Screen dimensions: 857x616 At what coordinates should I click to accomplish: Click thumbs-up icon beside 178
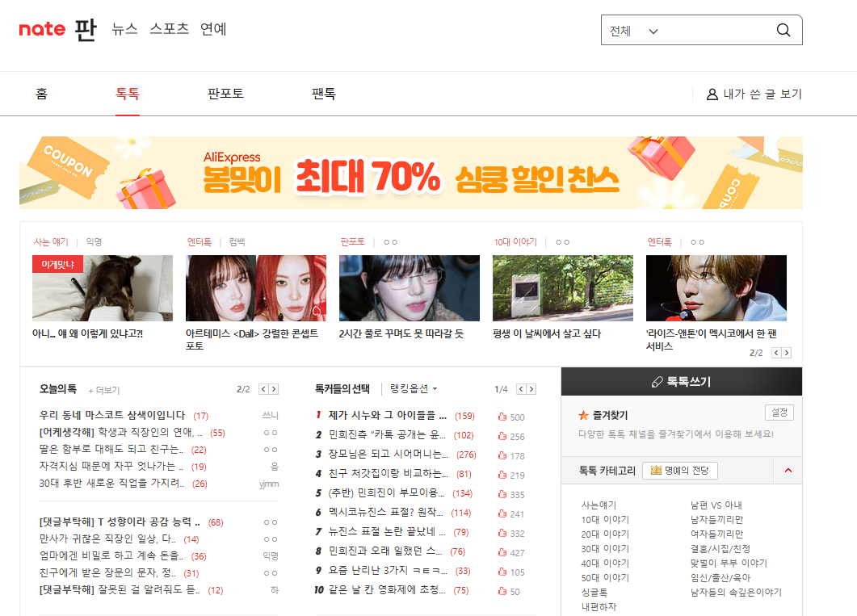point(502,455)
